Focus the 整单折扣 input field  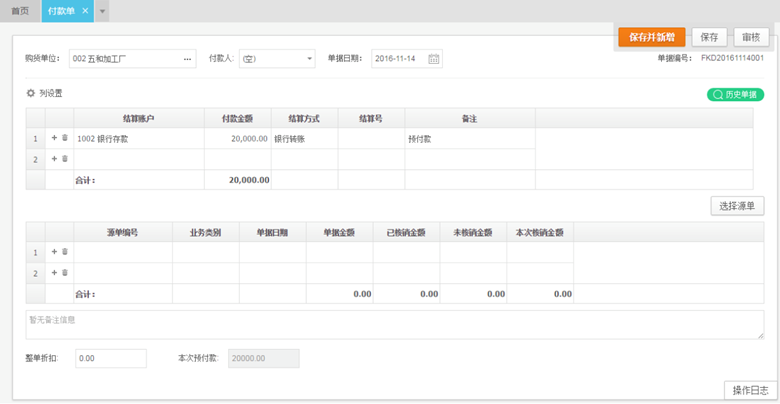(x=110, y=358)
